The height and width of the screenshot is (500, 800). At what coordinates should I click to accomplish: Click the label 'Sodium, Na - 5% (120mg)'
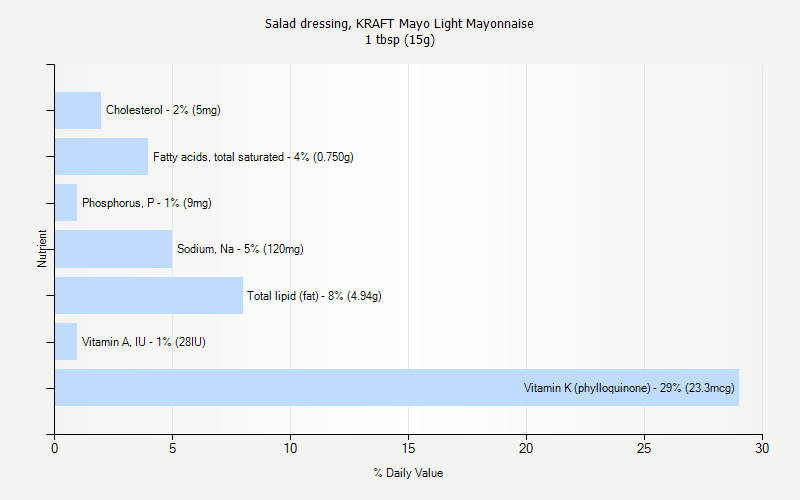point(240,249)
